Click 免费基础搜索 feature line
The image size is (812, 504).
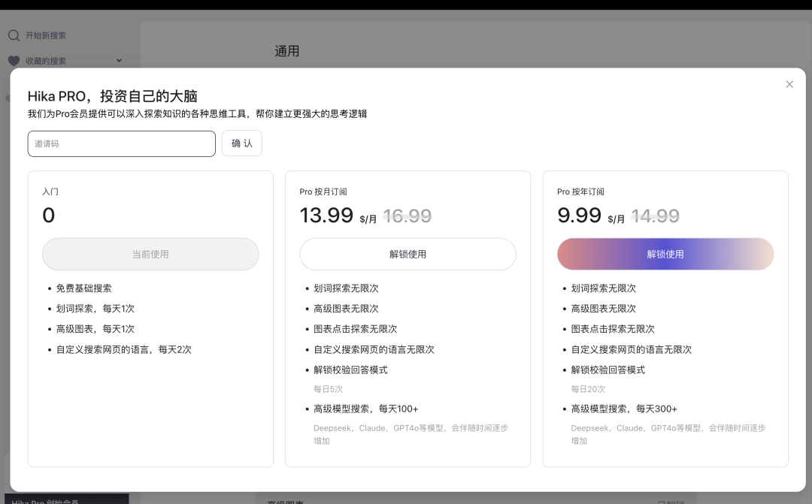tap(84, 288)
